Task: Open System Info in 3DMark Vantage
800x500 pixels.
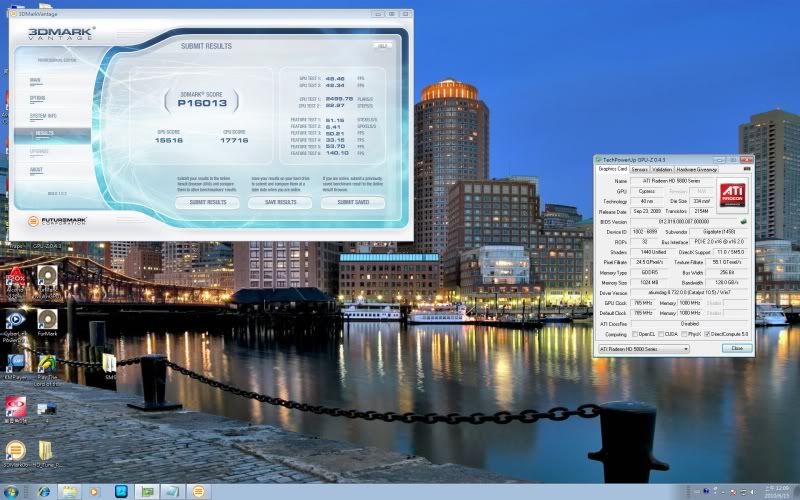Action: pos(43,116)
